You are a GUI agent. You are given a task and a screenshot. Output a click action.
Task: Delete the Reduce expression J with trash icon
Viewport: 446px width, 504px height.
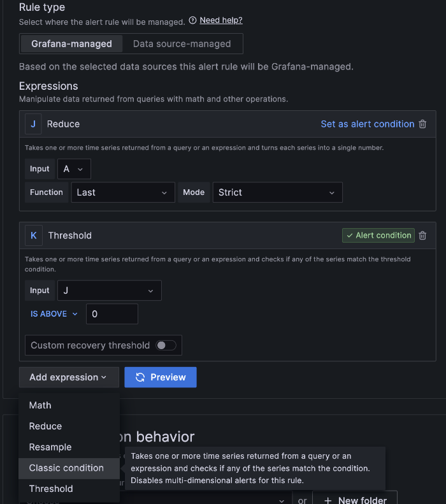(x=422, y=124)
